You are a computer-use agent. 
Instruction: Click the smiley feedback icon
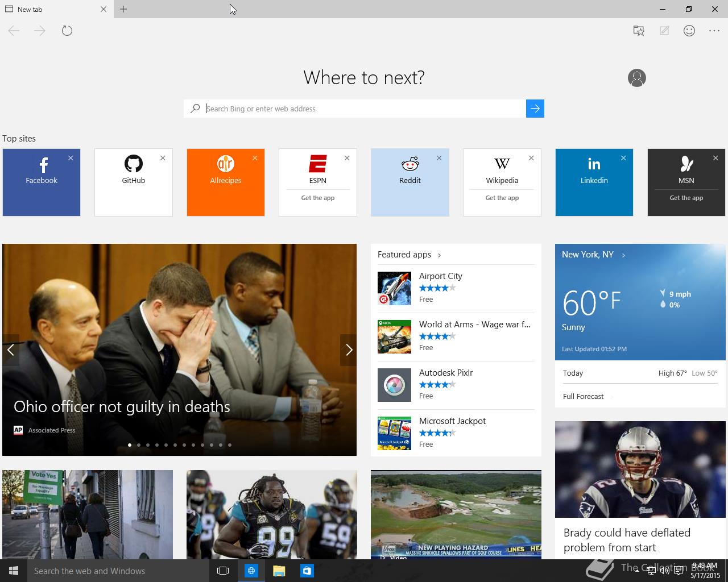[x=689, y=31]
